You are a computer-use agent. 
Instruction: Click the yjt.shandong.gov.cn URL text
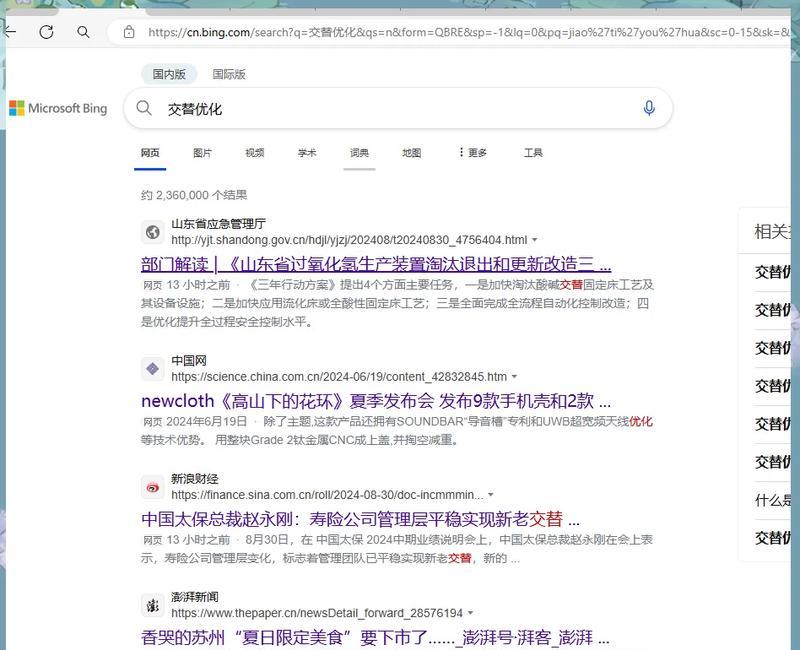(x=349, y=240)
